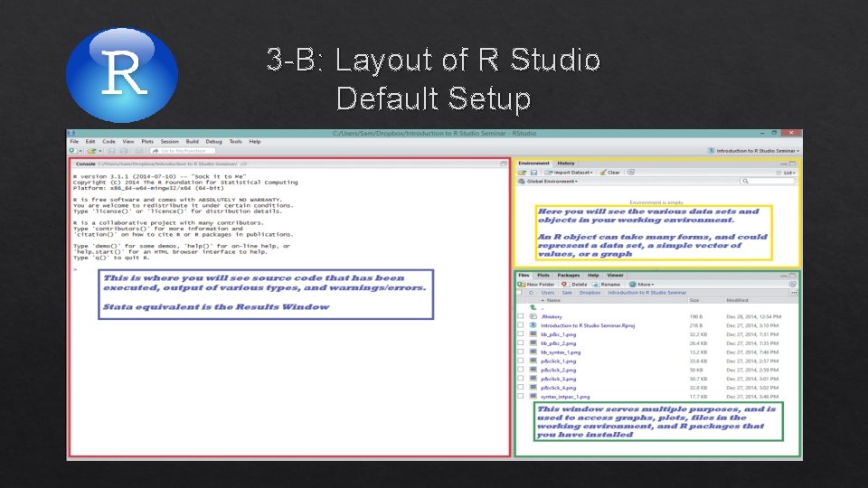Click the Open File folder icon in main toolbar
This screenshot has width=868, height=488.
pos(91,151)
